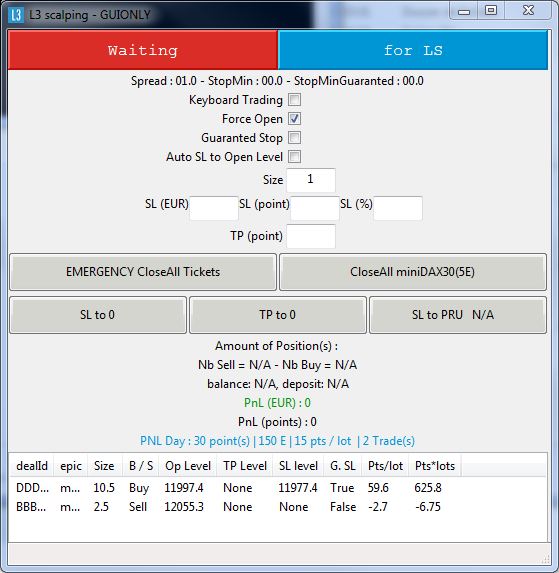Viewport: 559px width, 573px height.
Task: Enable Auto SL to Open Level
Action: [294, 156]
